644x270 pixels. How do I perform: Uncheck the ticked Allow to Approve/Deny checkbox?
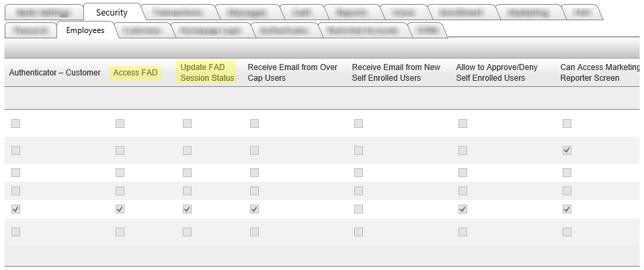[x=462, y=209]
